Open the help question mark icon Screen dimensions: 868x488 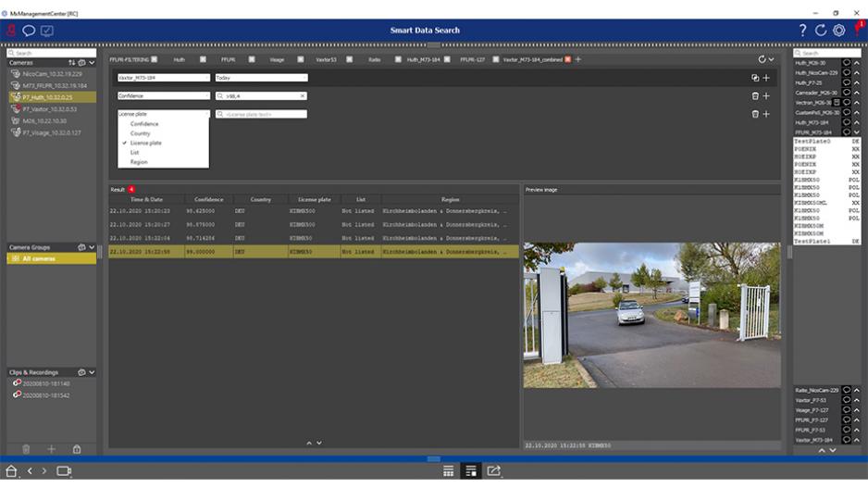click(802, 31)
